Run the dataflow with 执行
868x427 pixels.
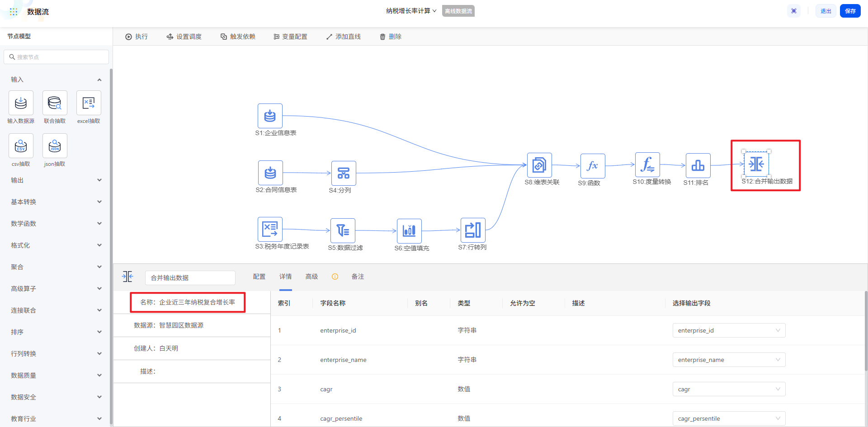(137, 37)
